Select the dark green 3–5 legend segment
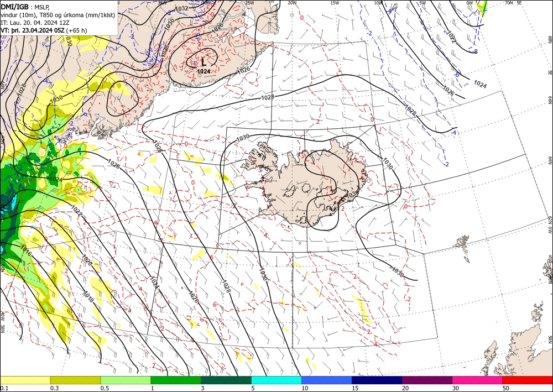The width and height of the screenshot is (553, 392). [x=226, y=380]
